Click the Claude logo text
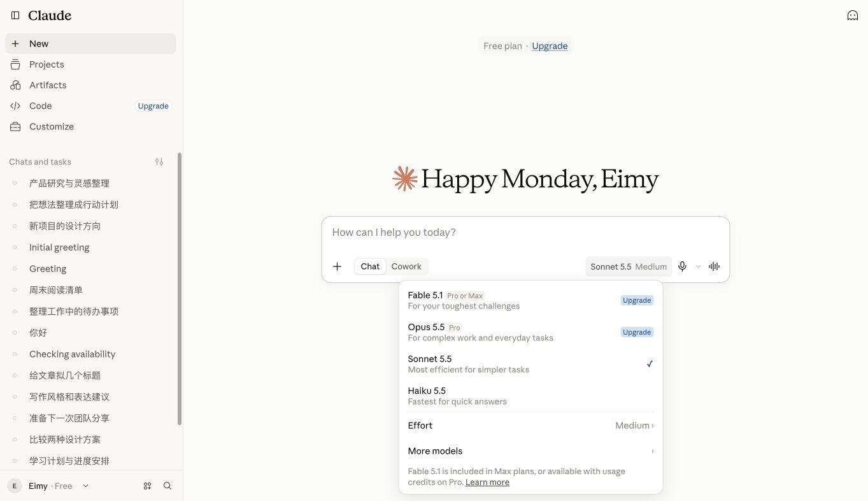Viewport: 868px width, 501px height. (50, 15)
